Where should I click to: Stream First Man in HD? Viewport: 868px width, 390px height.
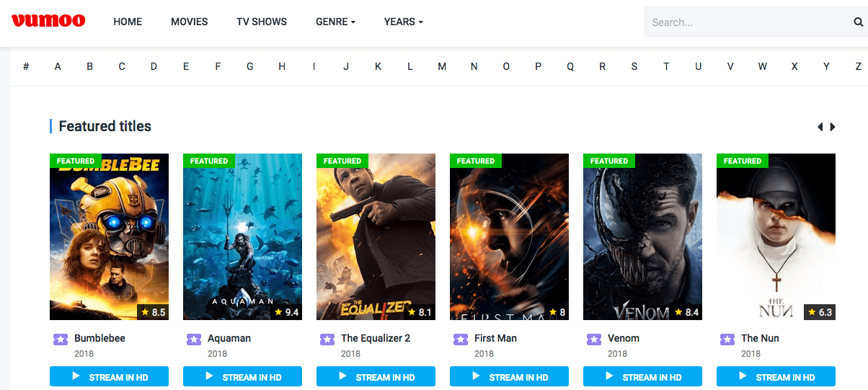(x=509, y=376)
